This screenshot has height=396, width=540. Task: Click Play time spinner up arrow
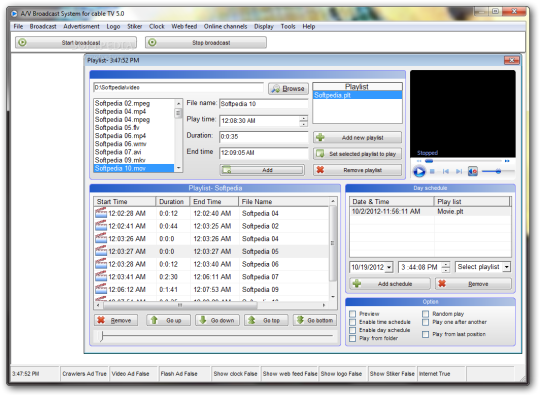303,118
